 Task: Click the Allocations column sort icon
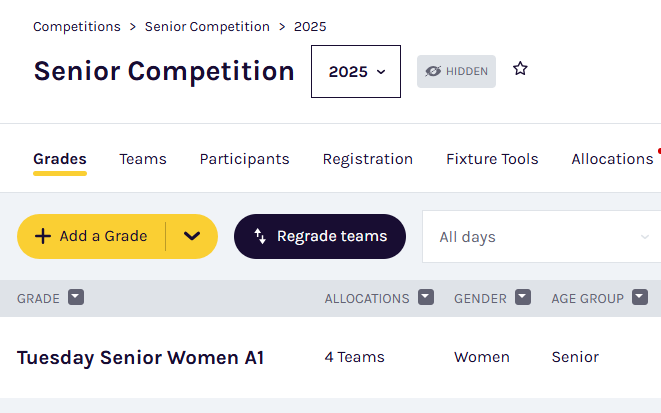click(x=426, y=298)
